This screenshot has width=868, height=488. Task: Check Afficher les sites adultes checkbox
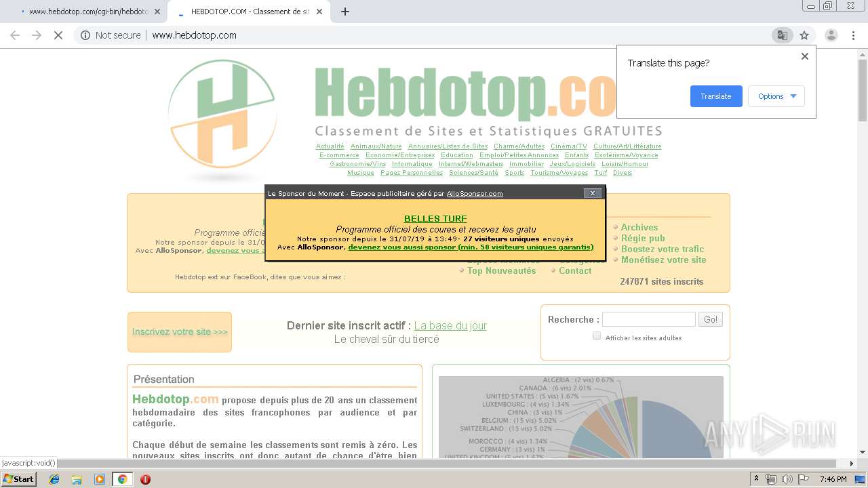click(x=597, y=336)
